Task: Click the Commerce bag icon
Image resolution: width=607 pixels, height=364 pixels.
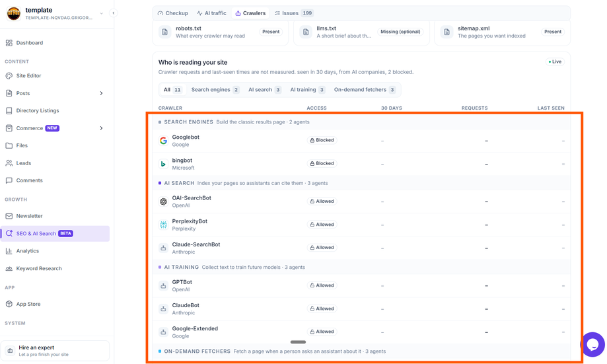Action: (x=9, y=128)
